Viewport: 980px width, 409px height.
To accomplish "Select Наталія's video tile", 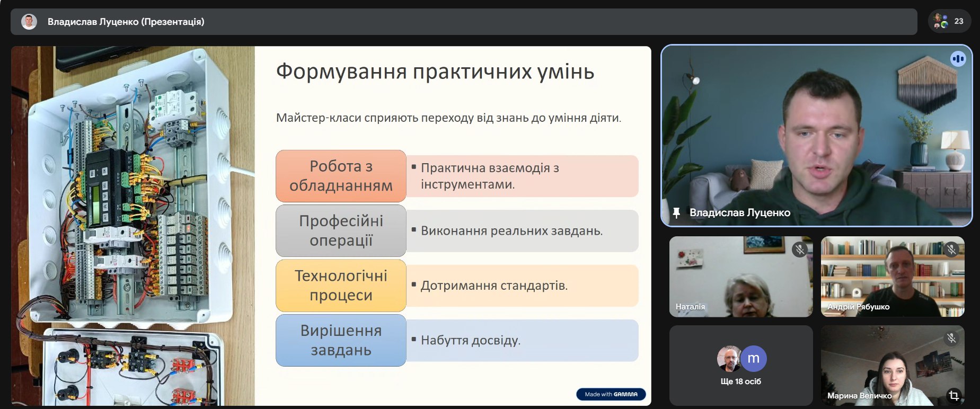I will pyautogui.click(x=740, y=277).
